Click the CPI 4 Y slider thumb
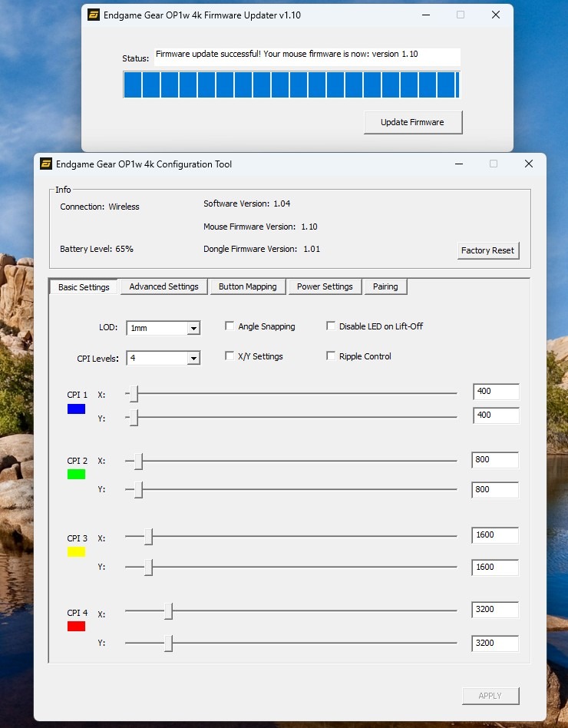This screenshot has width=568, height=728. tap(168, 643)
